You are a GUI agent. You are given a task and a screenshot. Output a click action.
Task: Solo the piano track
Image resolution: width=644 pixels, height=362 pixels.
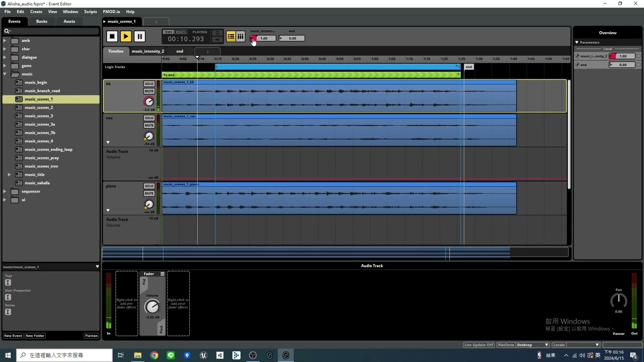149,186
